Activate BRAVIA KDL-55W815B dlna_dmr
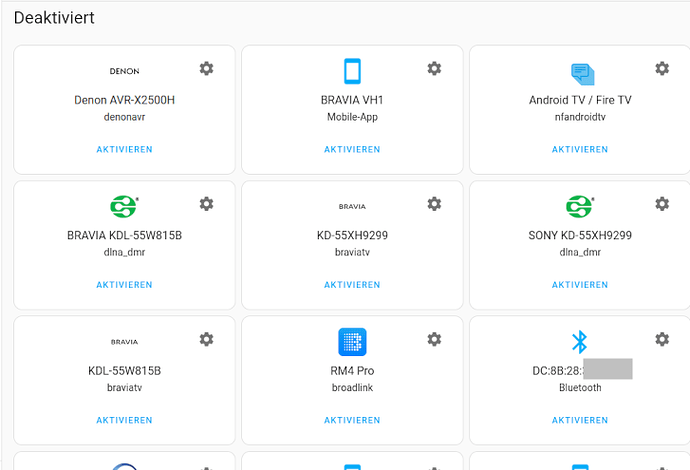The width and height of the screenshot is (690, 470). click(125, 285)
